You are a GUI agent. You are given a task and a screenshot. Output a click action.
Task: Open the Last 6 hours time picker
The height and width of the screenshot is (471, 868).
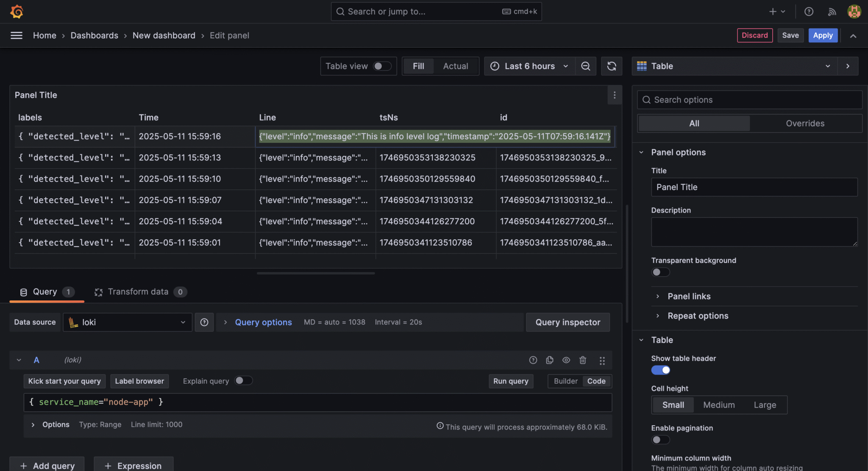tap(529, 66)
